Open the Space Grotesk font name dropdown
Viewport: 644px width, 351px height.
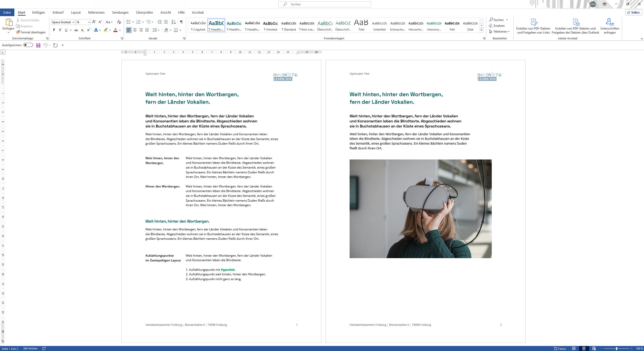pos(73,22)
